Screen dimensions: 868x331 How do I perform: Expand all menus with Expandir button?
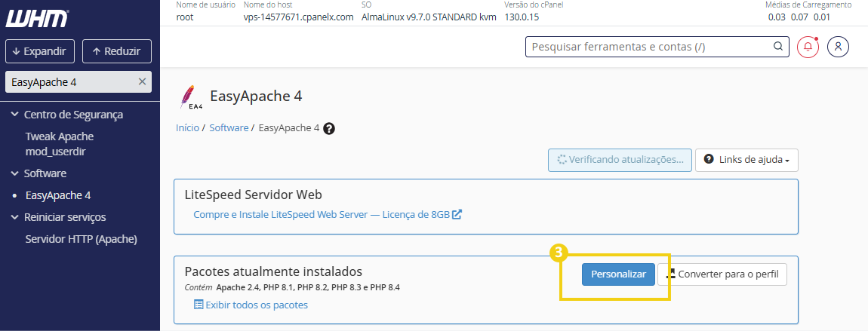point(39,51)
